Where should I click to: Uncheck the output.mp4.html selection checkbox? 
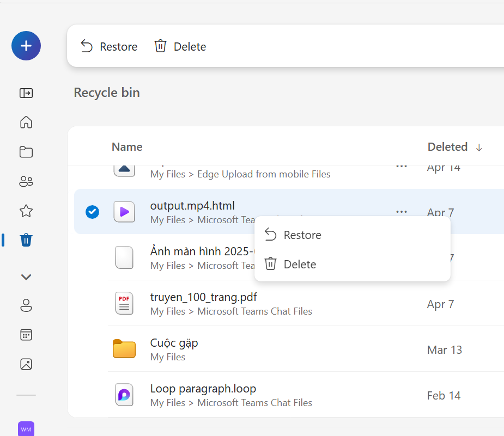tap(92, 212)
